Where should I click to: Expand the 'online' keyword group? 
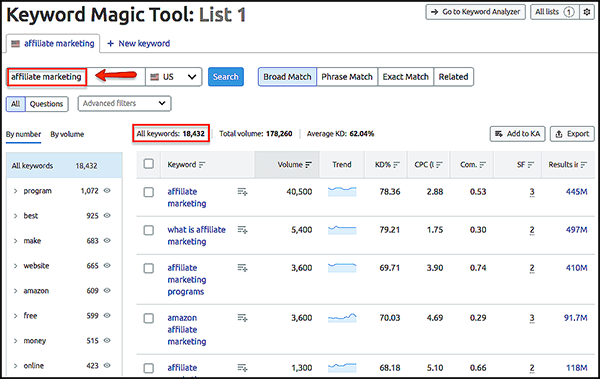[x=16, y=366]
